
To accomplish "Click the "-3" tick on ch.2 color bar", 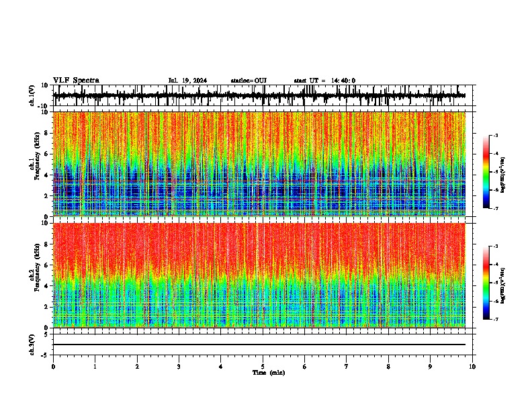I will point(495,246).
